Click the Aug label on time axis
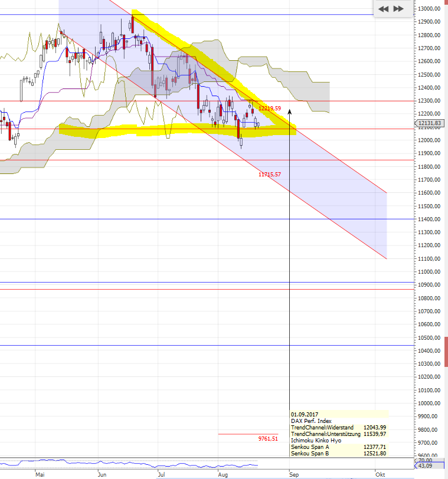The width and height of the screenshot is (448, 479). 223,474
